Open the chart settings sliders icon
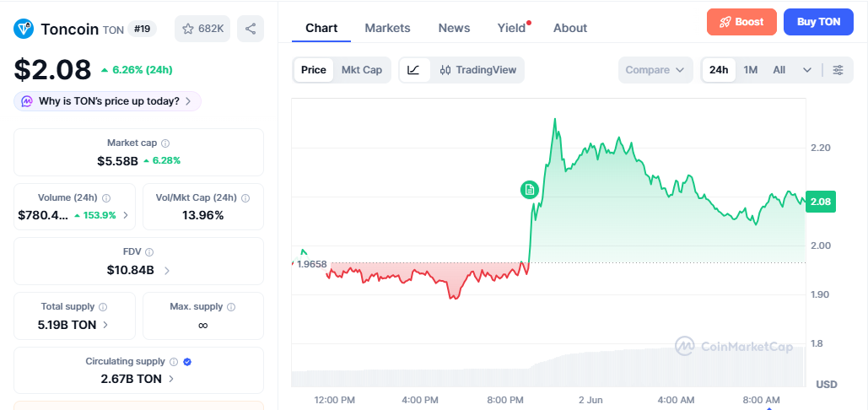The width and height of the screenshot is (868, 410). 838,70
